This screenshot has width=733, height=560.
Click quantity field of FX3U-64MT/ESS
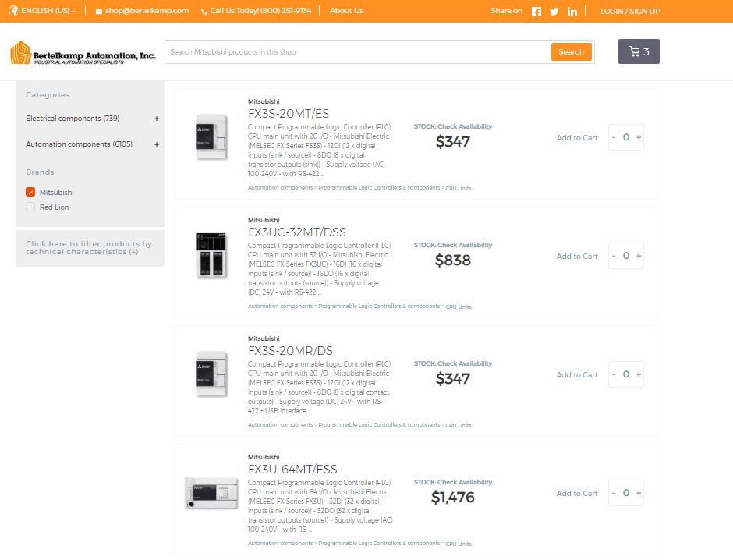pos(626,493)
